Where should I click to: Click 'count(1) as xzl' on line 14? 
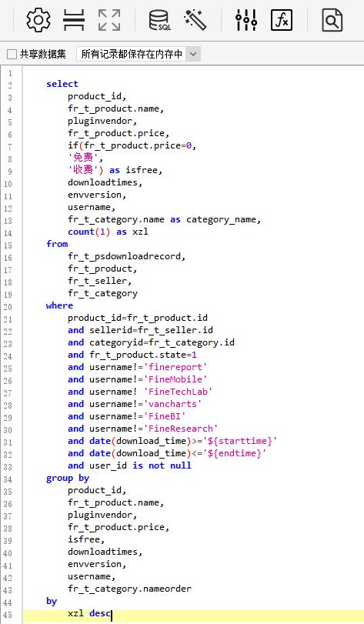pos(108,232)
